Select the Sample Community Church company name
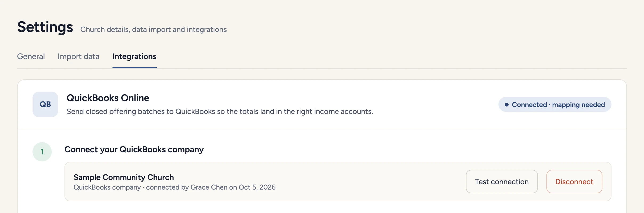 coord(124,177)
